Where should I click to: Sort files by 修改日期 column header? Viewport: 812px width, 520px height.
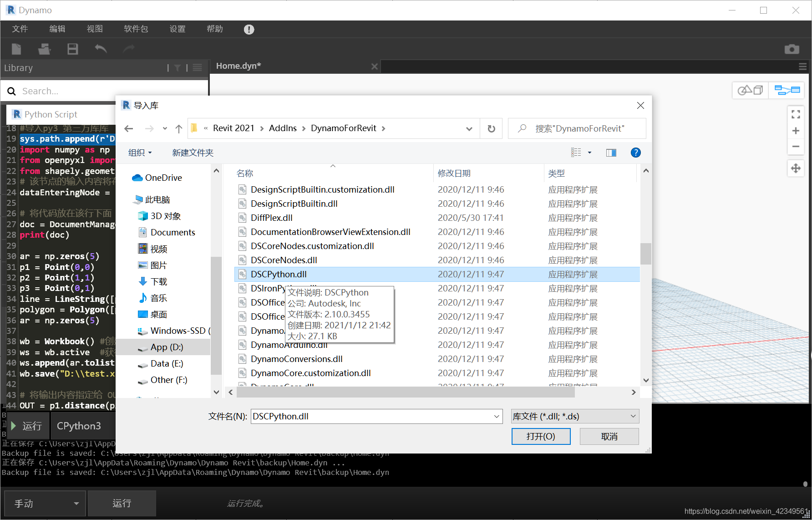(x=454, y=173)
